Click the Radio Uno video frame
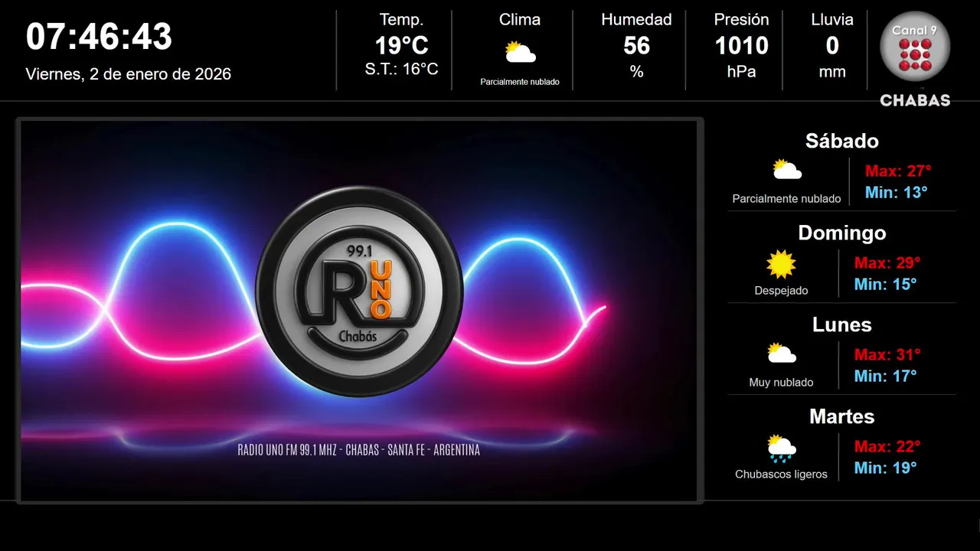 [360, 311]
